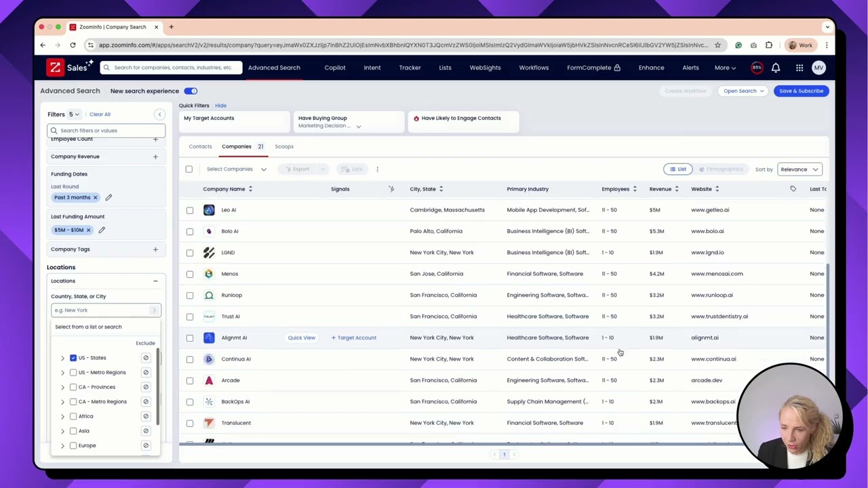Viewport: 868px width, 488px height.
Task: Sort by Company Name column arrows
Action: (x=250, y=189)
